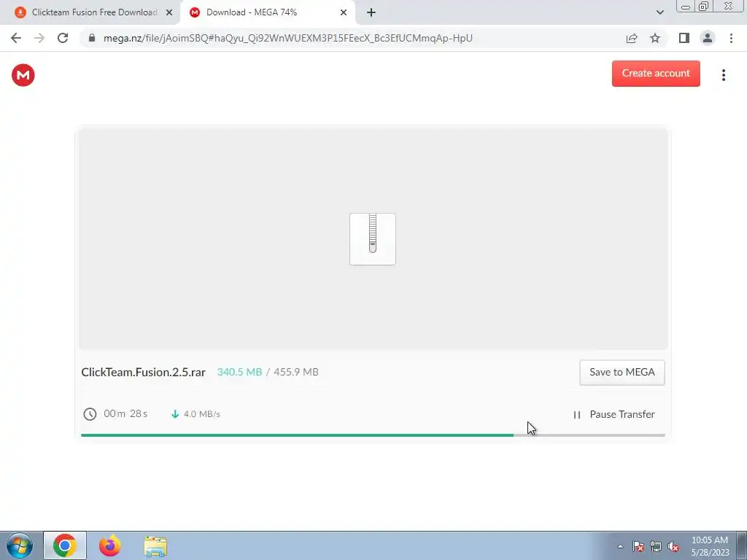Launch Firefox from the taskbar
Image resolution: width=747 pixels, height=560 pixels.
click(x=110, y=545)
